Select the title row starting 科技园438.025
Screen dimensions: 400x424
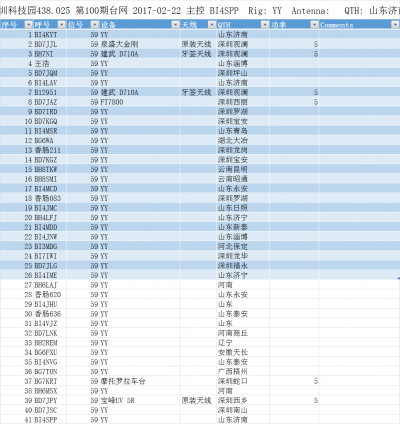(200, 11)
